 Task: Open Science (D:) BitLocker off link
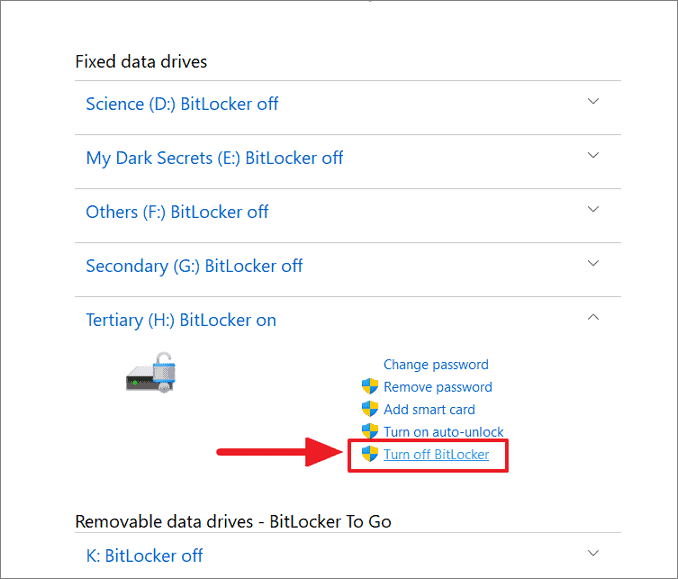point(182,104)
